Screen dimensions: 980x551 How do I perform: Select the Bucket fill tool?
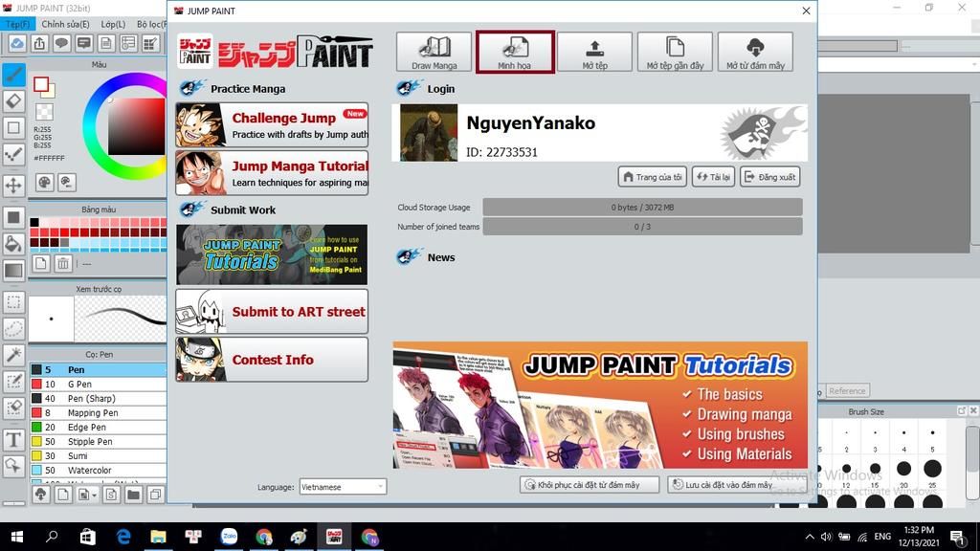pyautogui.click(x=13, y=244)
